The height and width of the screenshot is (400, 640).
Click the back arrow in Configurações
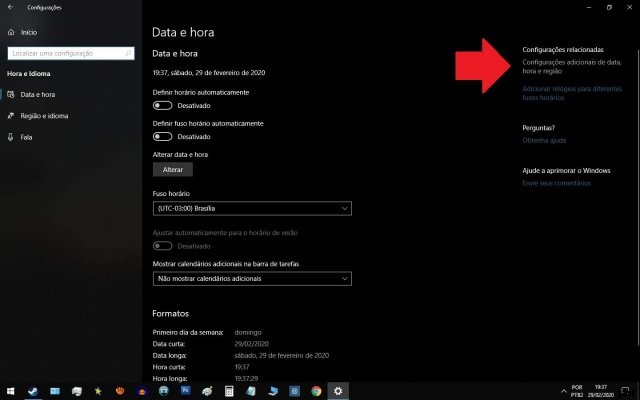(x=10, y=7)
